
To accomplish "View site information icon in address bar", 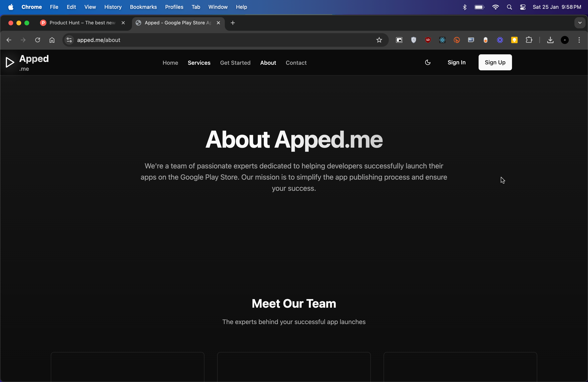I will pos(69,40).
